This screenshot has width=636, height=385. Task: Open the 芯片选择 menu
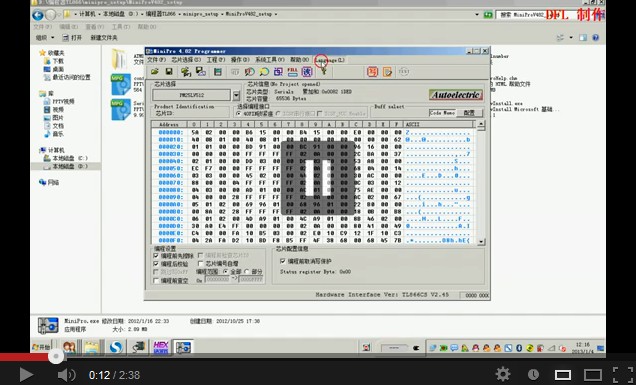point(186,60)
